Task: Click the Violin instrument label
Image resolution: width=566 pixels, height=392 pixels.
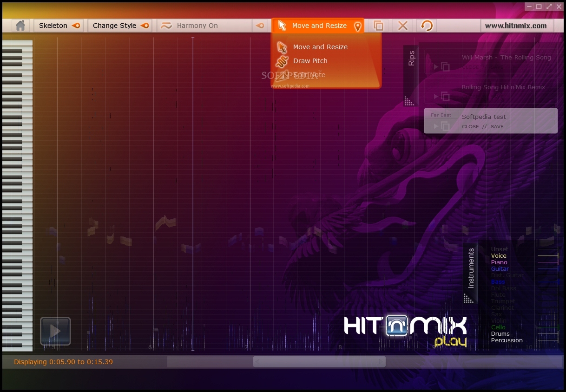Action: click(x=499, y=321)
